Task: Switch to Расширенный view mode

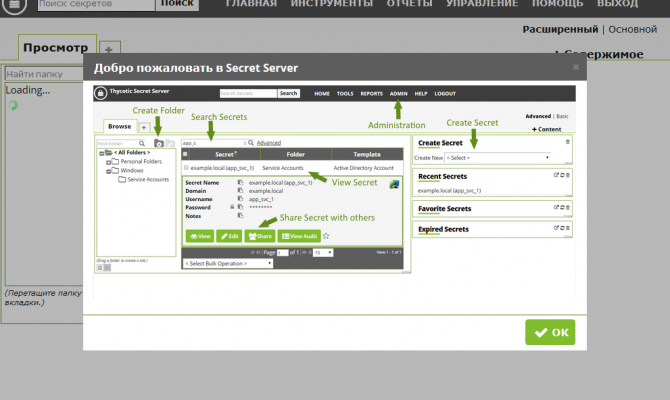Action: tap(560, 29)
